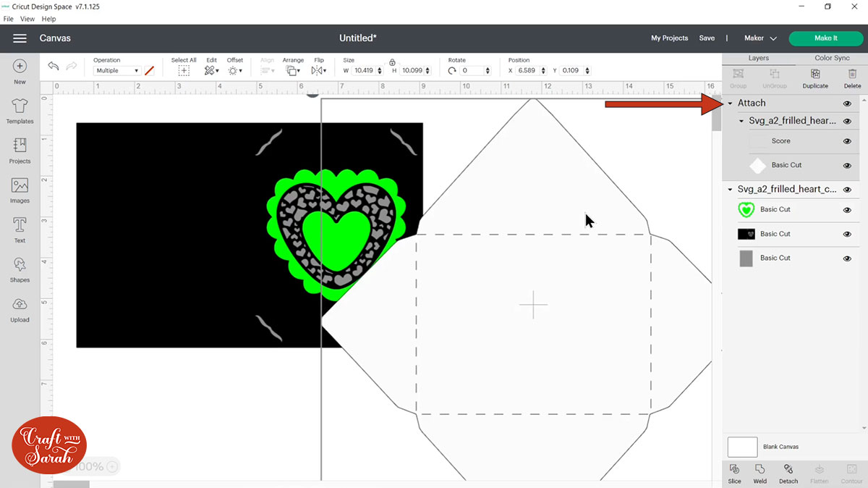Screen dimensions: 868x488
Task: Open the Templates panel
Action: coord(20,112)
